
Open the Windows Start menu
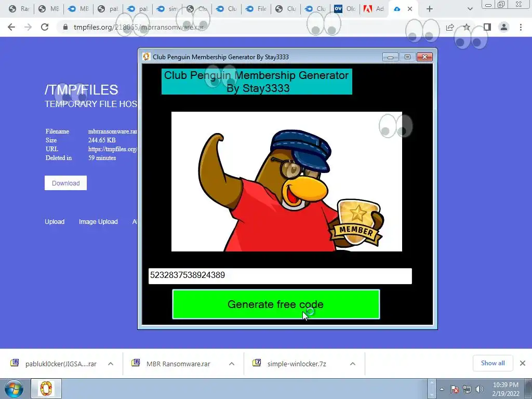(14, 389)
